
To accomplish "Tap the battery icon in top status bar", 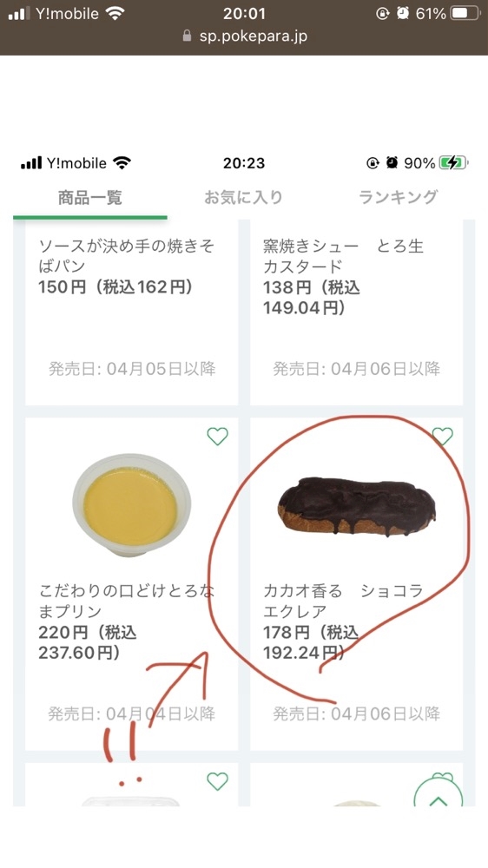I will (x=465, y=13).
